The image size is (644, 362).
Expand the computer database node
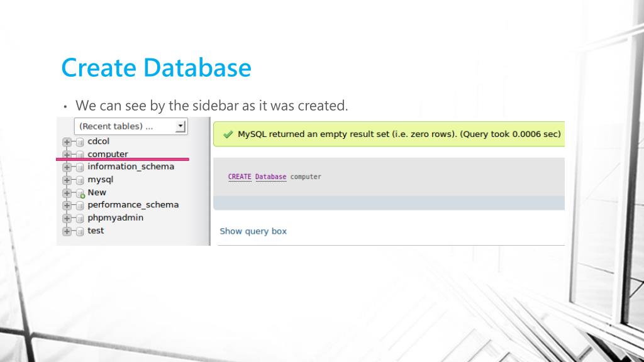(67, 155)
